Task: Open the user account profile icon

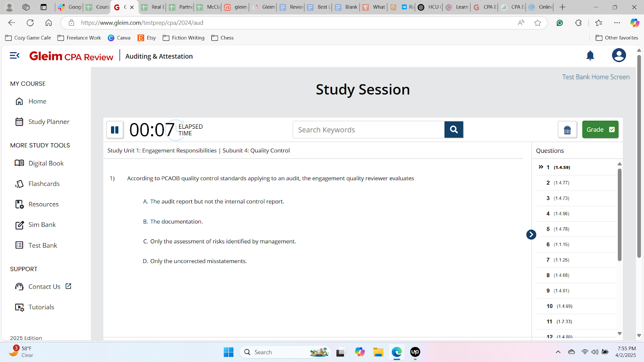Action: (619, 55)
